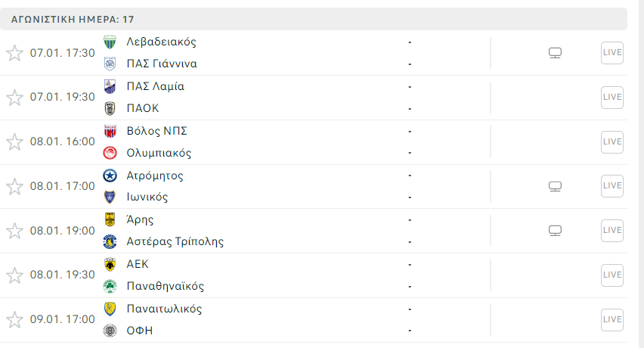Open LIVE button for Βόλος ΝΠΣ vs Ολυμπιακός
This screenshot has height=348, width=644.
(x=612, y=141)
